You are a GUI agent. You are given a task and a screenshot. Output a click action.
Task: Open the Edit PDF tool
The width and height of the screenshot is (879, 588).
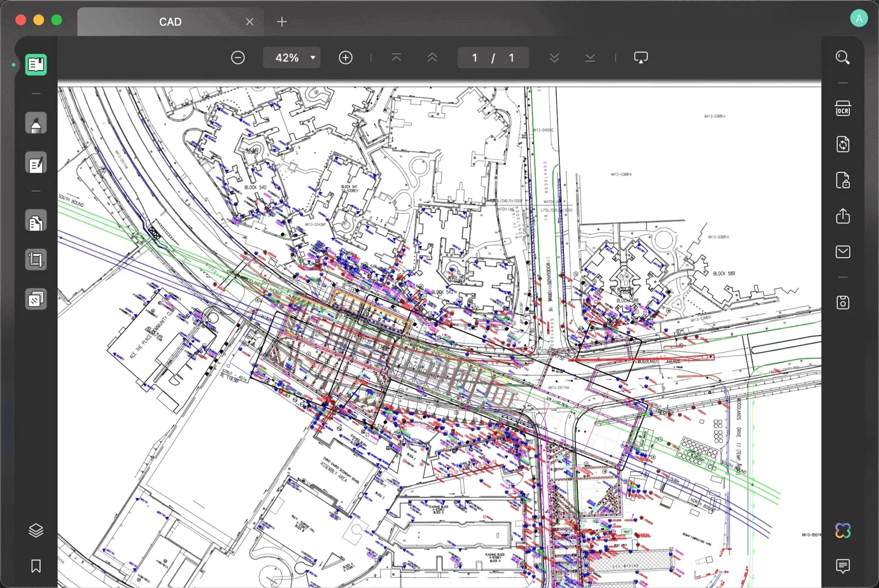click(36, 164)
